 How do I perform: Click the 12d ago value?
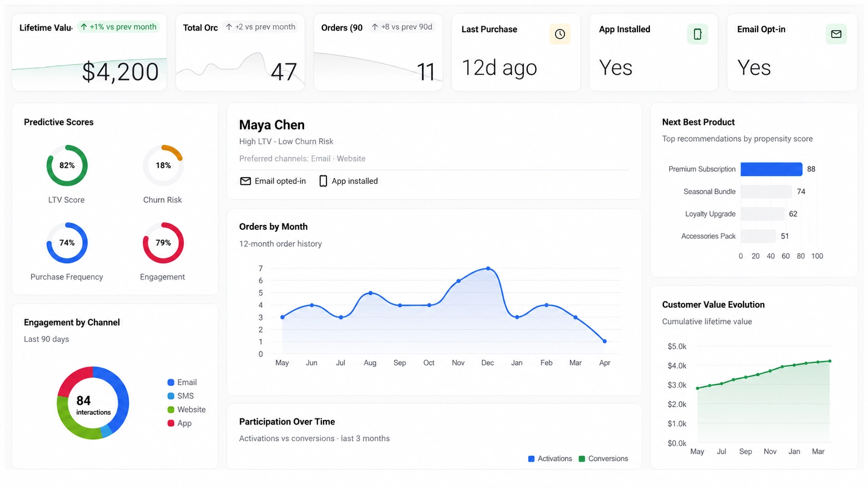[499, 68]
